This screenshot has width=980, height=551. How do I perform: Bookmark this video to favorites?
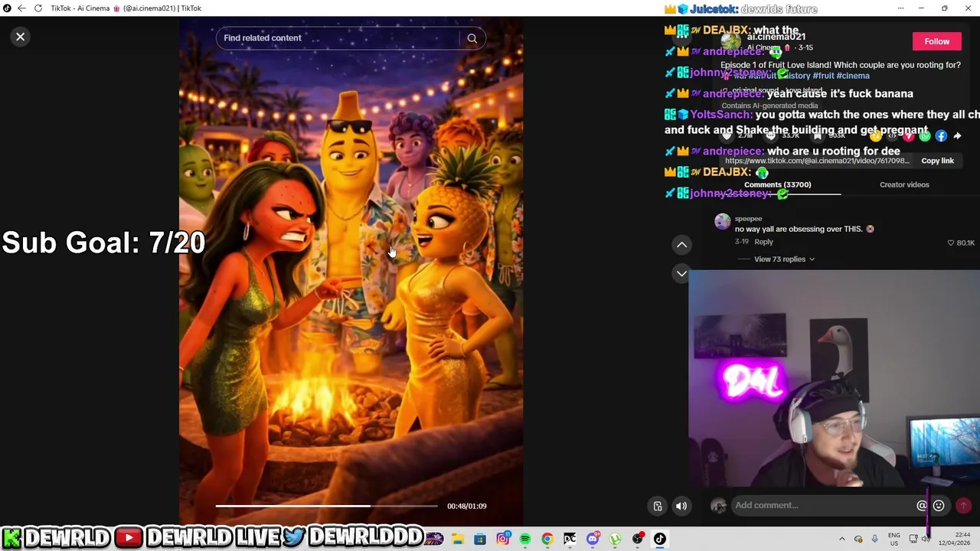click(817, 135)
